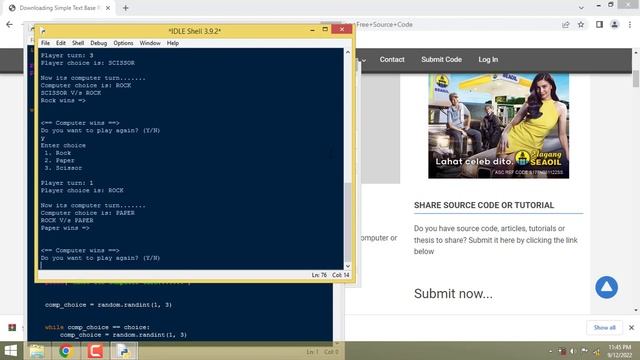Screen dimensions: 640x360
Task: Click the Ln: 76 status bar entry
Action: click(x=319, y=275)
